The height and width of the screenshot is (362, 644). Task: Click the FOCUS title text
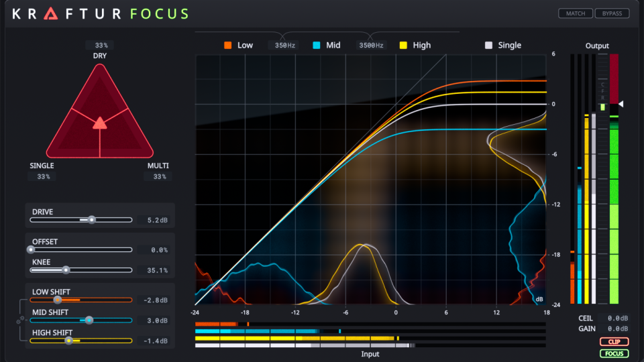point(160,13)
